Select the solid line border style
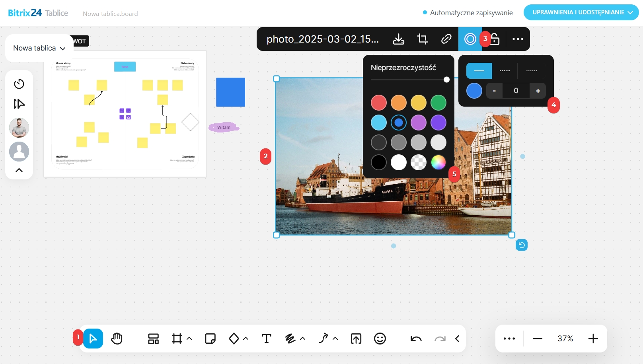643x364 pixels. (x=479, y=71)
